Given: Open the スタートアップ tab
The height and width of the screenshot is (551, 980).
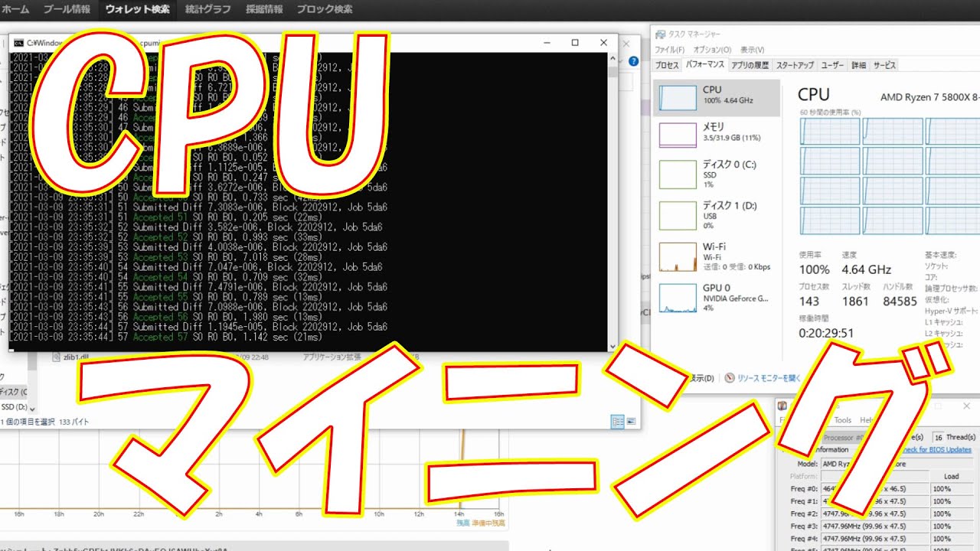Looking at the screenshot, I should 795,66.
